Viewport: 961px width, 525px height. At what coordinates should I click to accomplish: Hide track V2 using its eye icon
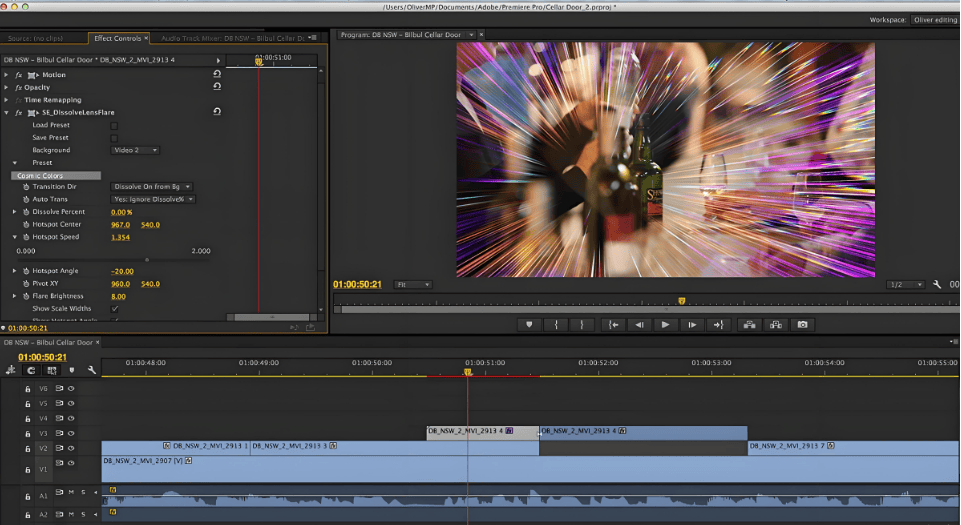[x=71, y=450]
